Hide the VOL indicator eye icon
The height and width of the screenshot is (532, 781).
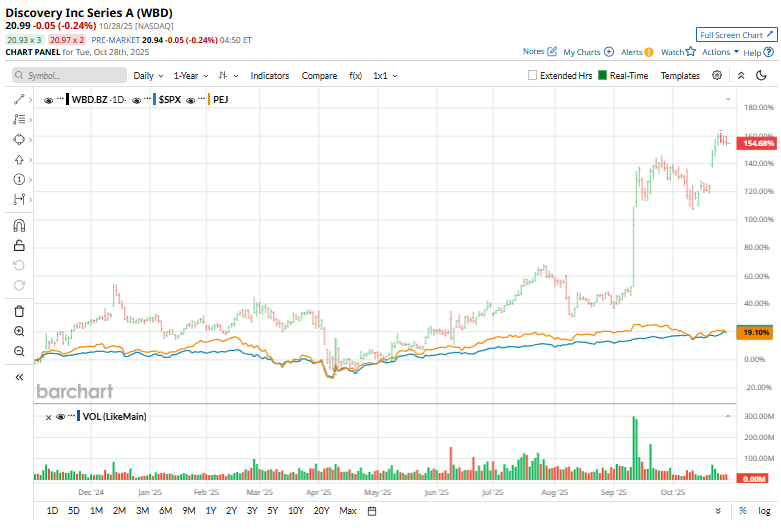60,417
